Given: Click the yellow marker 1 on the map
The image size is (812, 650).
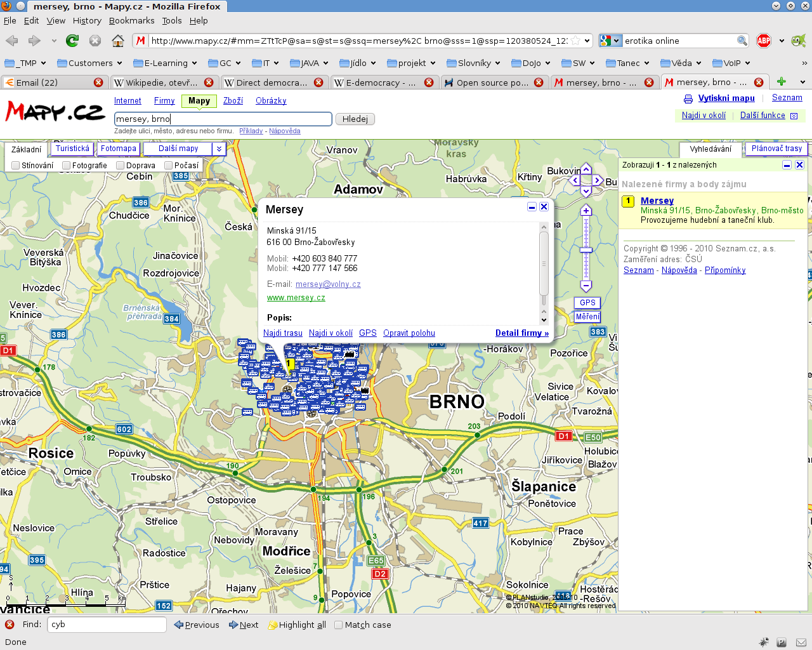Looking at the screenshot, I should [289, 364].
